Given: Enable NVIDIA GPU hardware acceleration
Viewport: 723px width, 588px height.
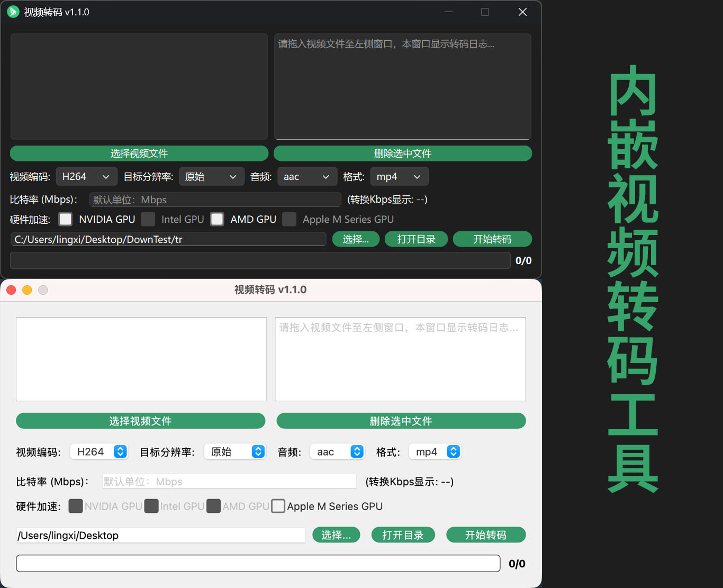Looking at the screenshot, I should coord(65,219).
